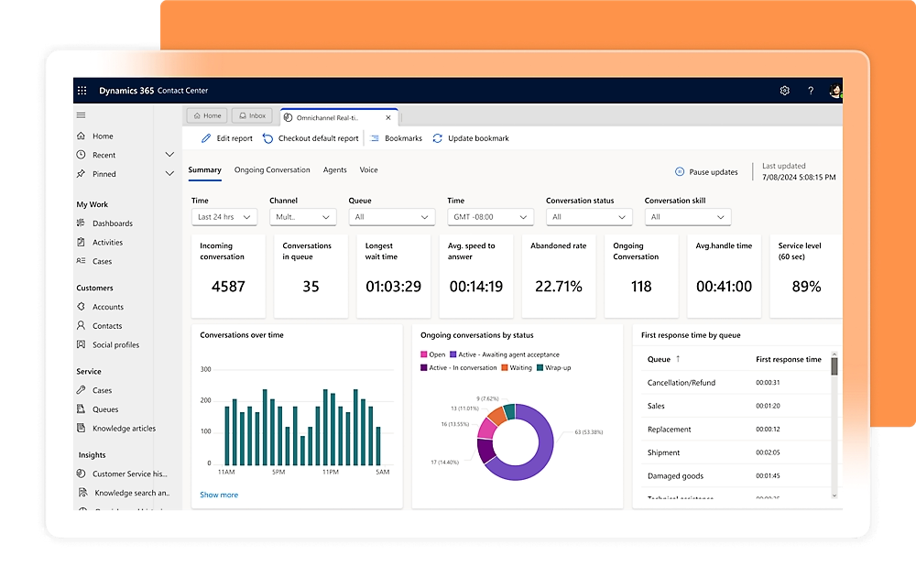Click the Knowledge search analytics icon

click(83, 492)
